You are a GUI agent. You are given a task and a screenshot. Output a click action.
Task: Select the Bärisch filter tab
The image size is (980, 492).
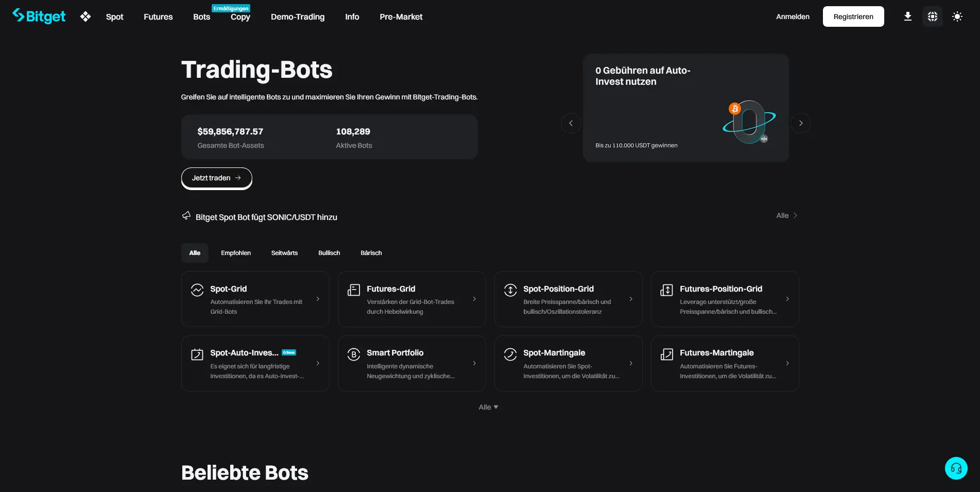click(x=371, y=253)
